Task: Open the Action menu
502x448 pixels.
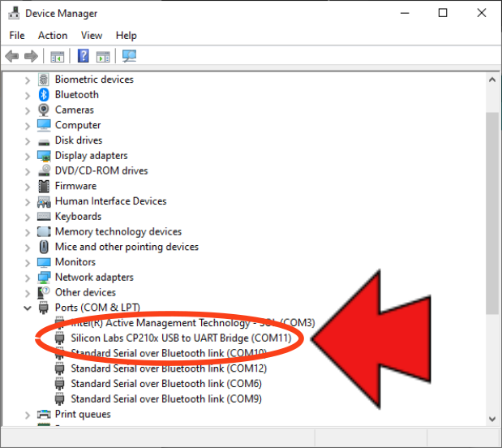Action: pos(53,36)
